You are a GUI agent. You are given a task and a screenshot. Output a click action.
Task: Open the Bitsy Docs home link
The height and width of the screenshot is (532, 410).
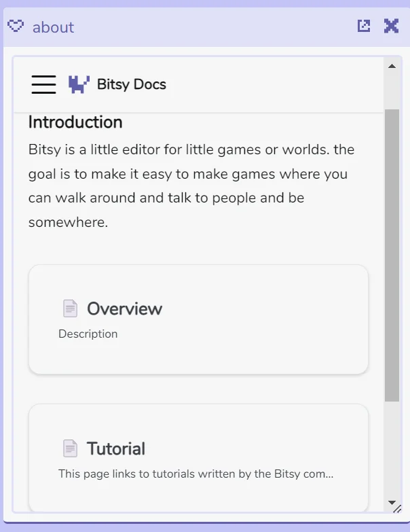point(117,84)
